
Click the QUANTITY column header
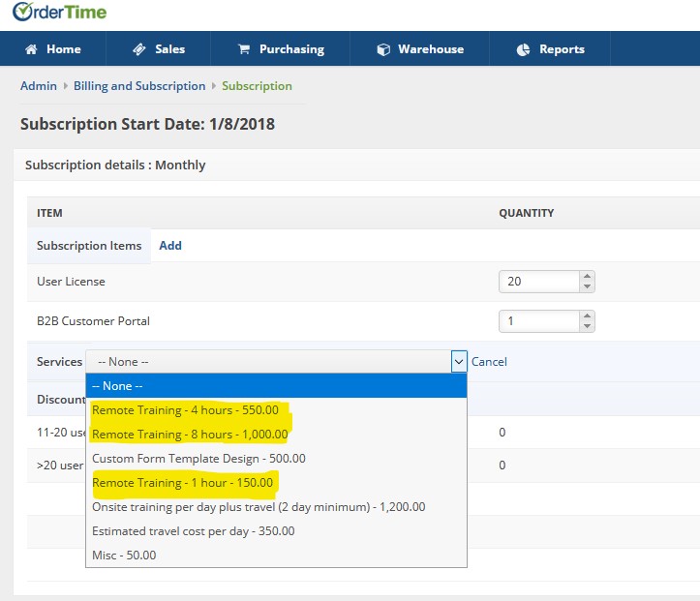pyautogui.click(x=527, y=213)
